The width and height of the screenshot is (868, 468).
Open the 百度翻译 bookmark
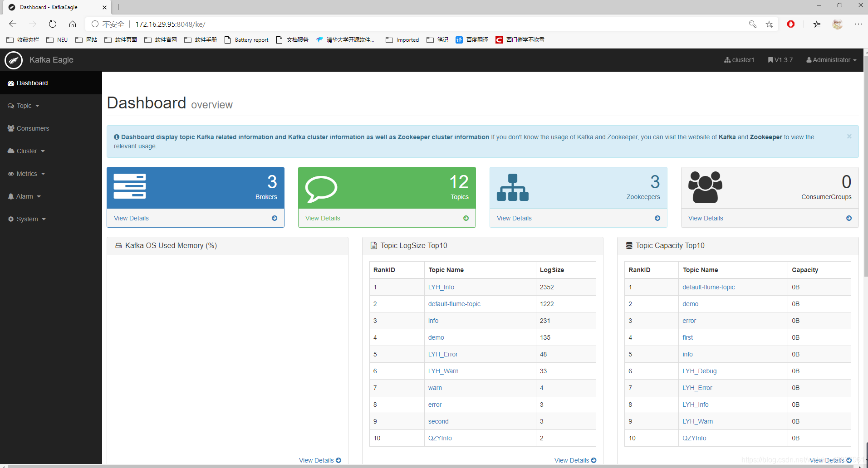[x=472, y=40]
